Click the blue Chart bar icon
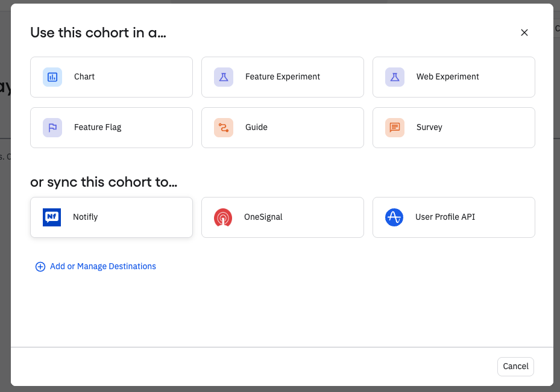The height and width of the screenshot is (392, 560). point(52,77)
